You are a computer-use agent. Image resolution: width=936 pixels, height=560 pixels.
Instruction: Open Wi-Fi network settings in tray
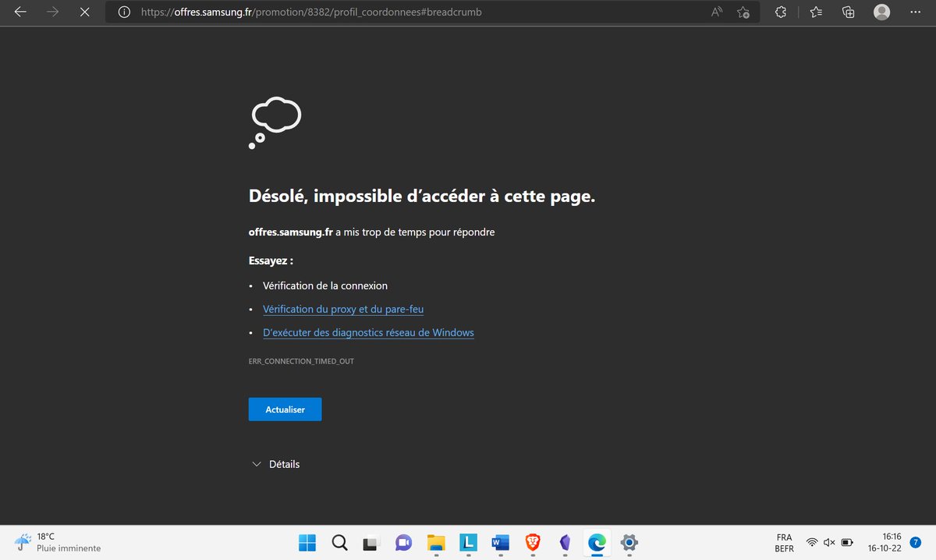click(x=812, y=542)
